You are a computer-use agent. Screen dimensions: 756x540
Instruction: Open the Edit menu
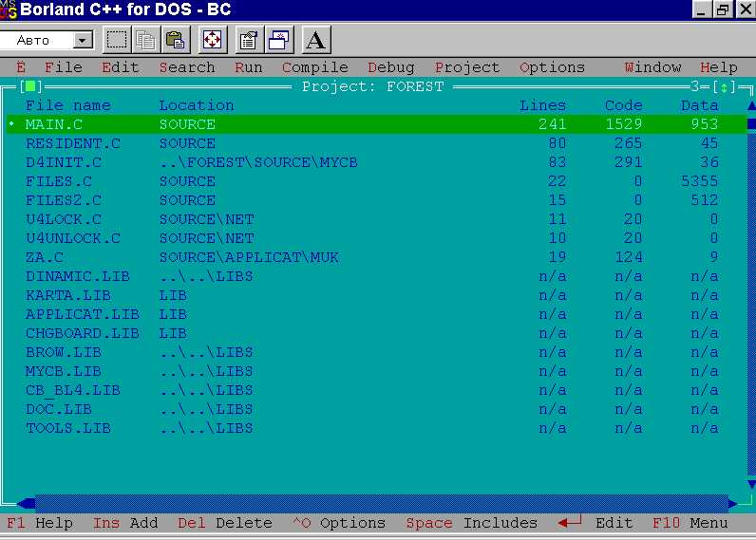tap(120, 67)
